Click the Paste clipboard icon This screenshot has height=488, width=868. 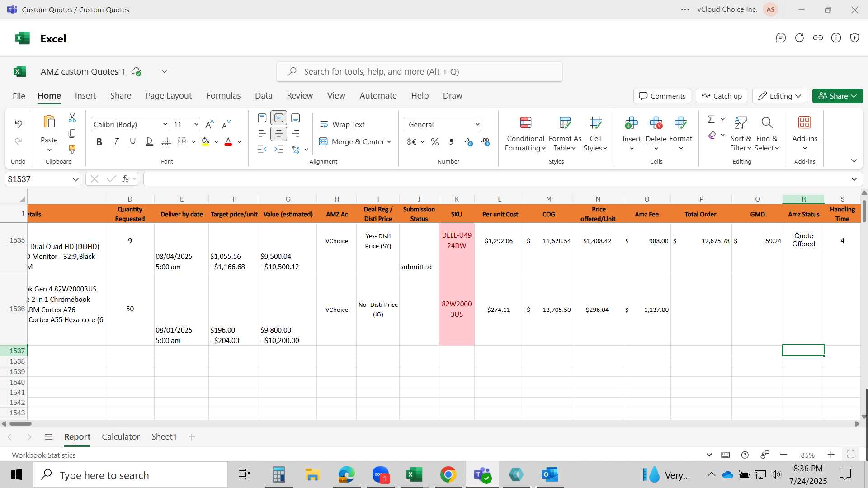(49, 122)
